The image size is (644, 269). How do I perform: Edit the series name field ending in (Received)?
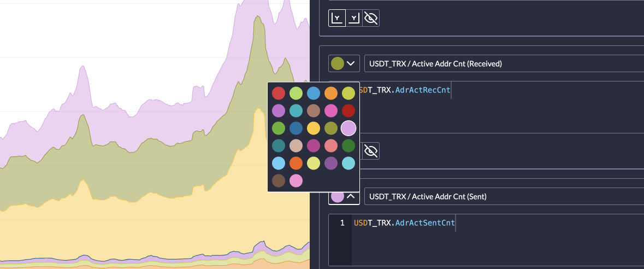504,63
